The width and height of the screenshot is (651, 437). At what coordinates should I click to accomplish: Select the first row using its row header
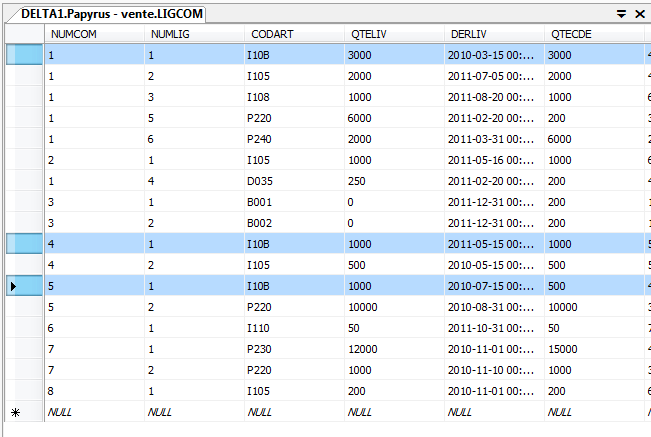pos(22,54)
